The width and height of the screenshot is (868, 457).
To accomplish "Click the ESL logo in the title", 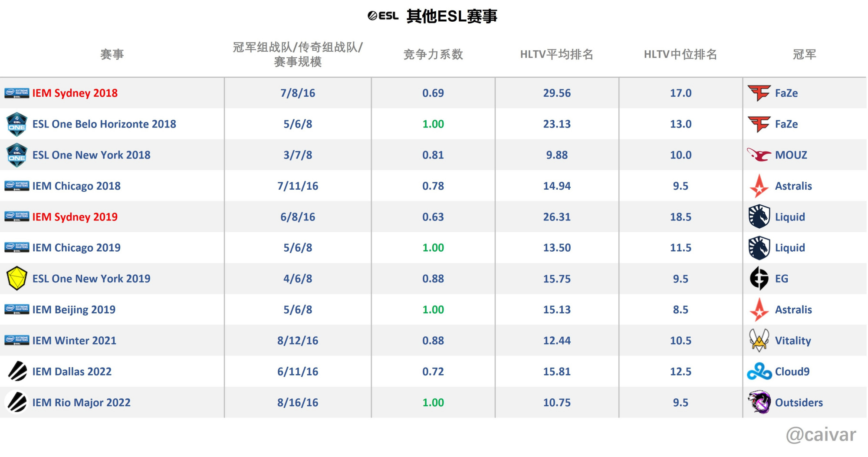I will click(x=383, y=16).
